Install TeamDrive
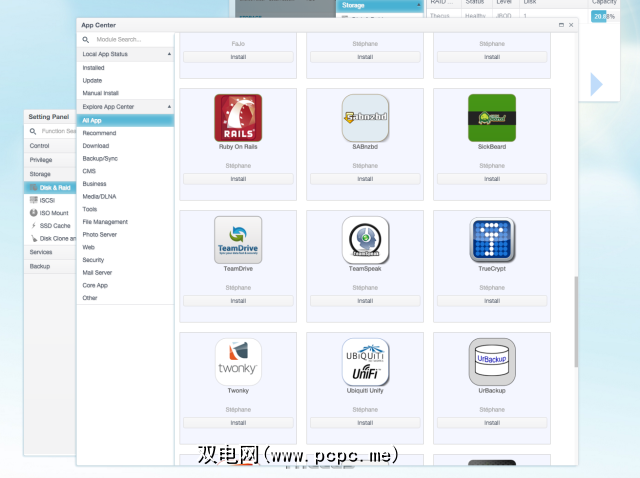 [x=238, y=301]
